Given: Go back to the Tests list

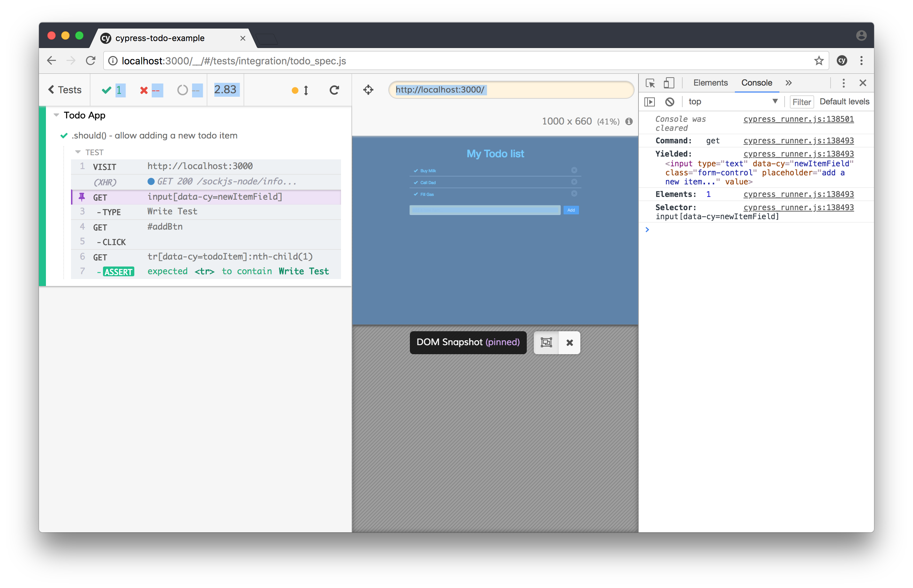Looking at the screenshot, I should pyautogui.click(x=65, y=90).
